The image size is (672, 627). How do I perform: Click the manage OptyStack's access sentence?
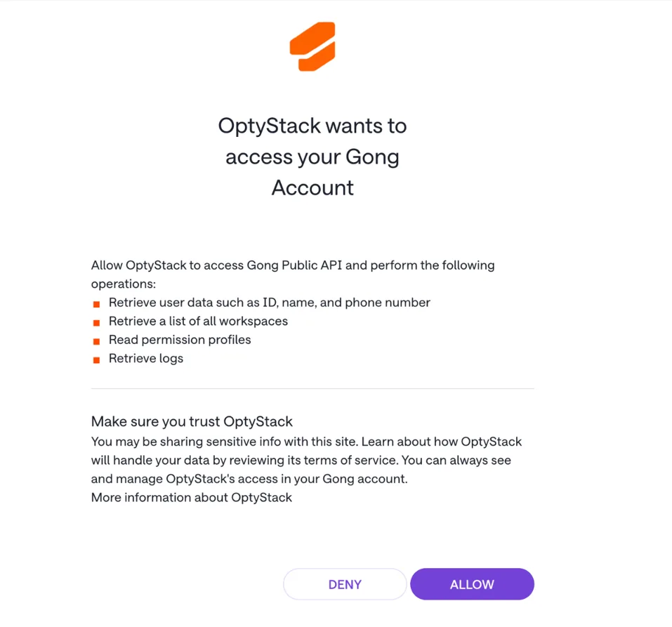(x=249, y=479)
